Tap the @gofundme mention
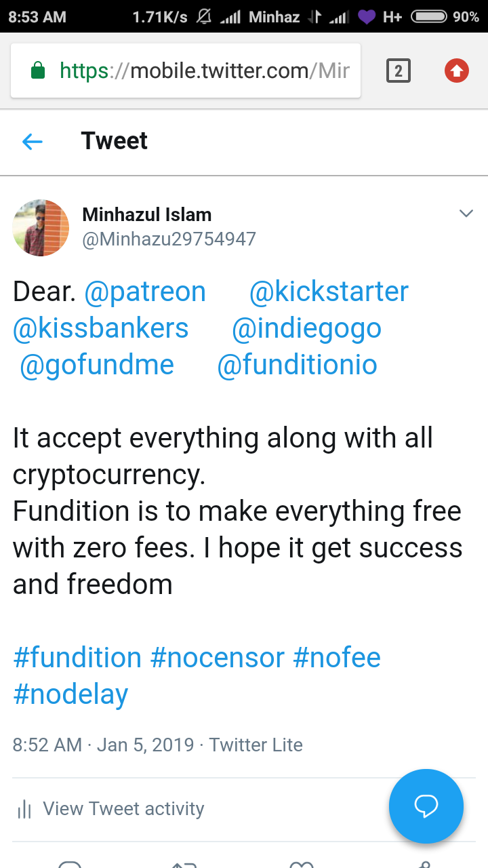488x868 pixels. (x=96, y=365)
